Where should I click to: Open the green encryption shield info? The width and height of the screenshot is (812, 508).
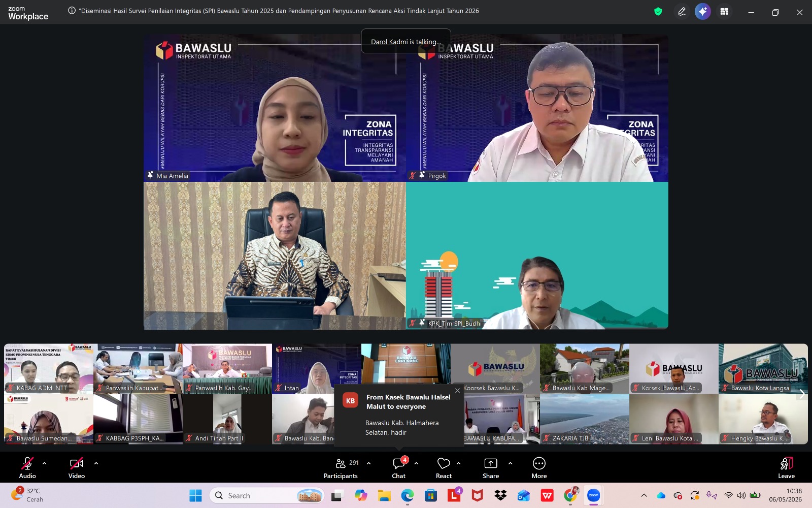(658, 12)
